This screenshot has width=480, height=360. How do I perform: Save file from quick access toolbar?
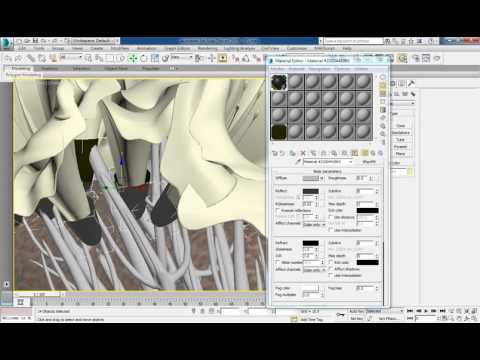35,41
